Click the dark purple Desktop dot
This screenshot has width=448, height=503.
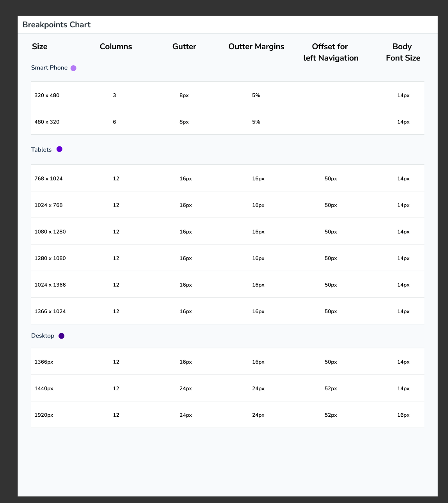point(61,336)
